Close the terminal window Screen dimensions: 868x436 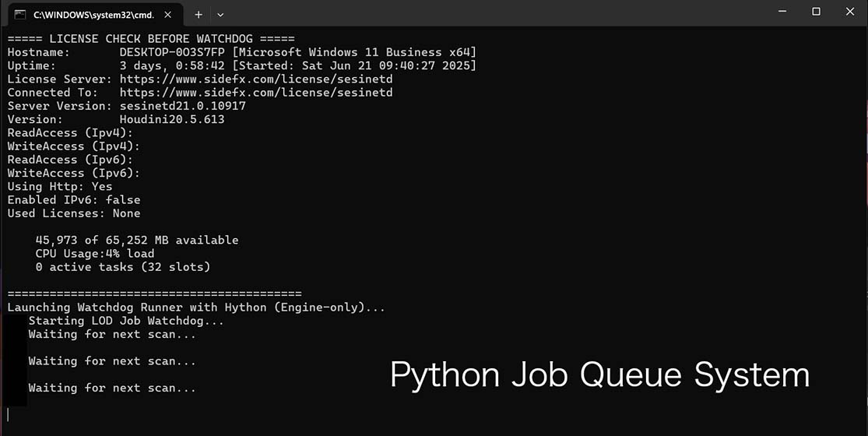[x=850, y=12]
